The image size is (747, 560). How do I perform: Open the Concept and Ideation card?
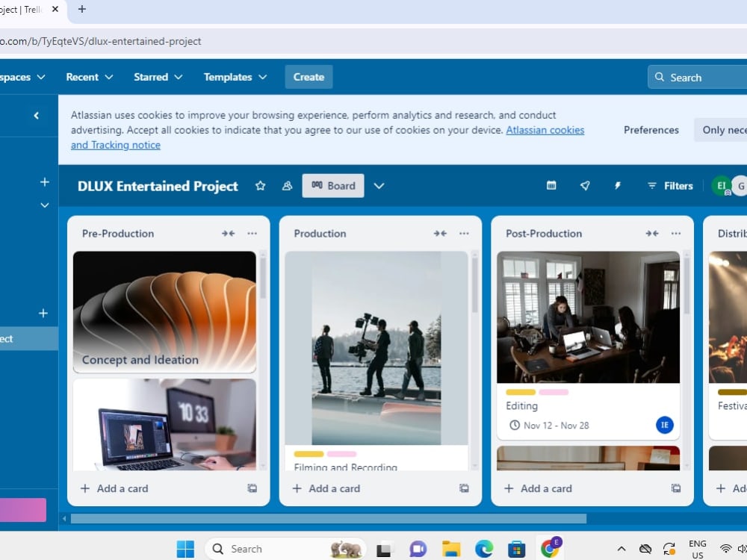pyautogui.click(x=164, y=312)
